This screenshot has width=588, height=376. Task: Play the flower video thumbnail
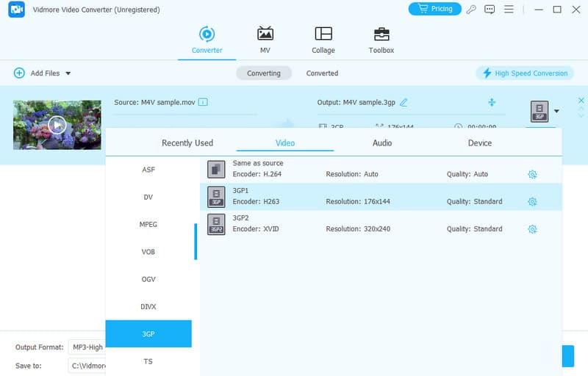click(x=57, y=125)
